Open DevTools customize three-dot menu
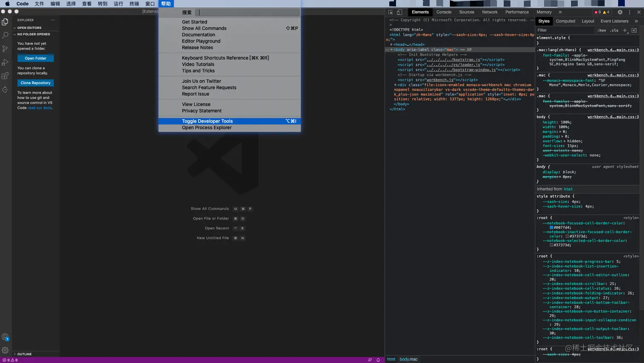 (630, 12)
